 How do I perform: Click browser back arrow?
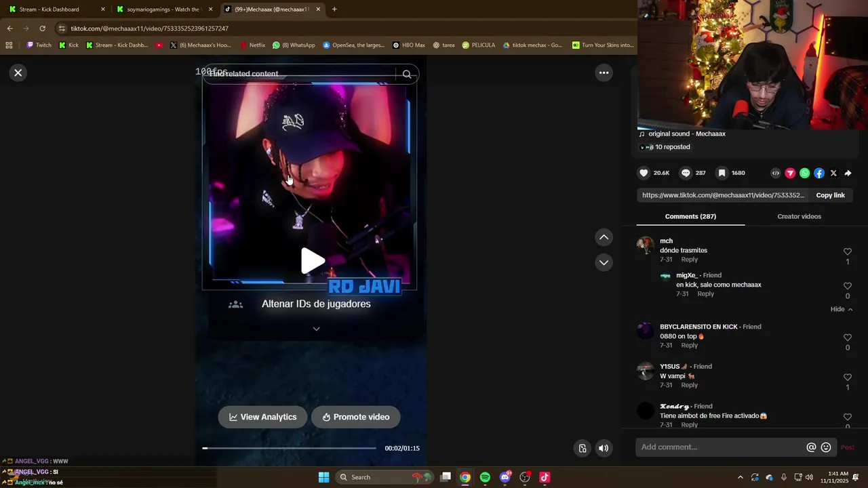click(9, 28)
